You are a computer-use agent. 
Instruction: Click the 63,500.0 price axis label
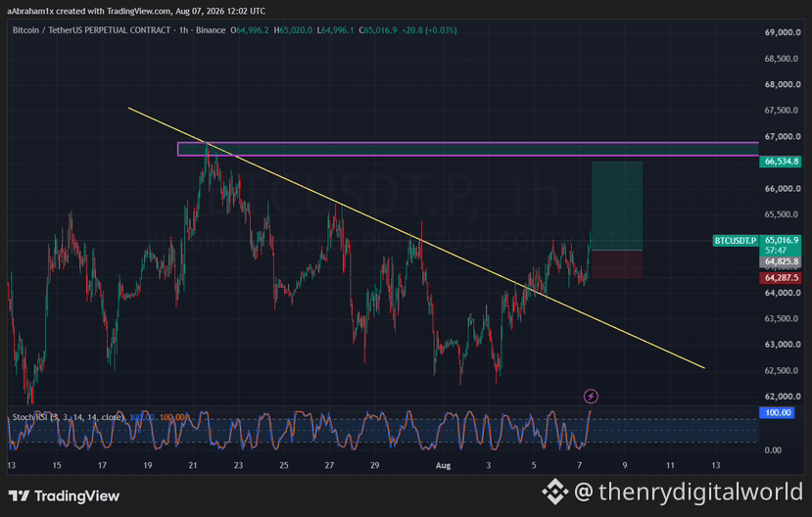tap(782, 318)
